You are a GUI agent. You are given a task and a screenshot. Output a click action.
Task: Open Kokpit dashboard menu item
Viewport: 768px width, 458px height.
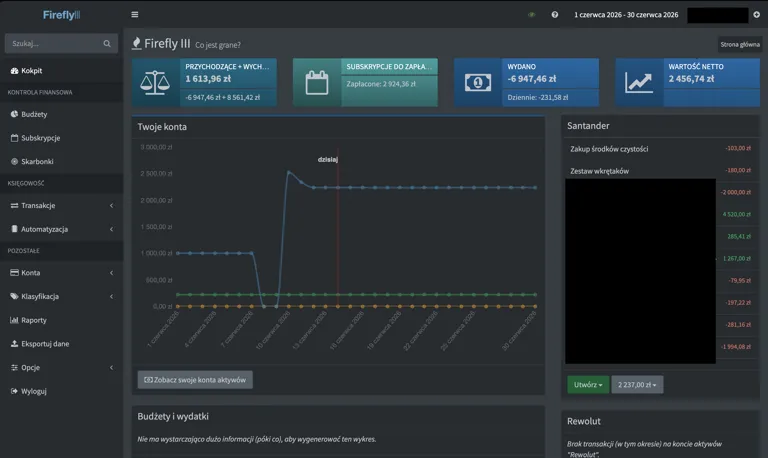click(x=61, y=71)
